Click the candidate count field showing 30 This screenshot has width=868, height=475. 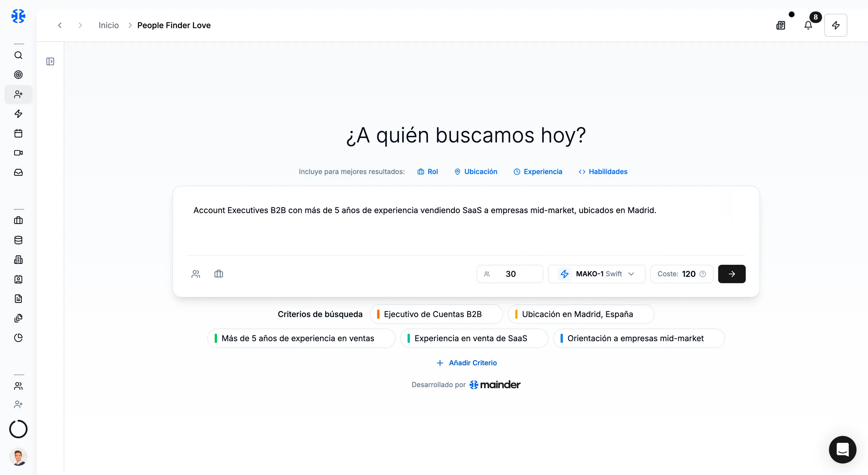tap(510, 274)
